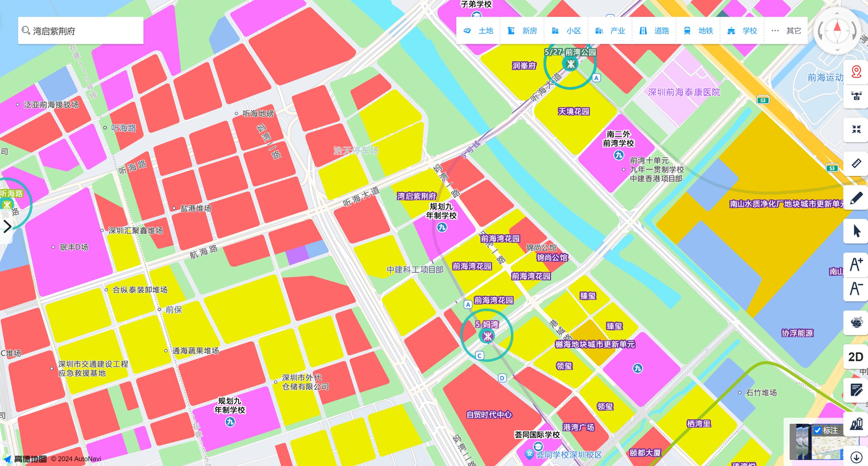
Task: Click the search box with 湾启紫荆府
Action: point(81,31)
